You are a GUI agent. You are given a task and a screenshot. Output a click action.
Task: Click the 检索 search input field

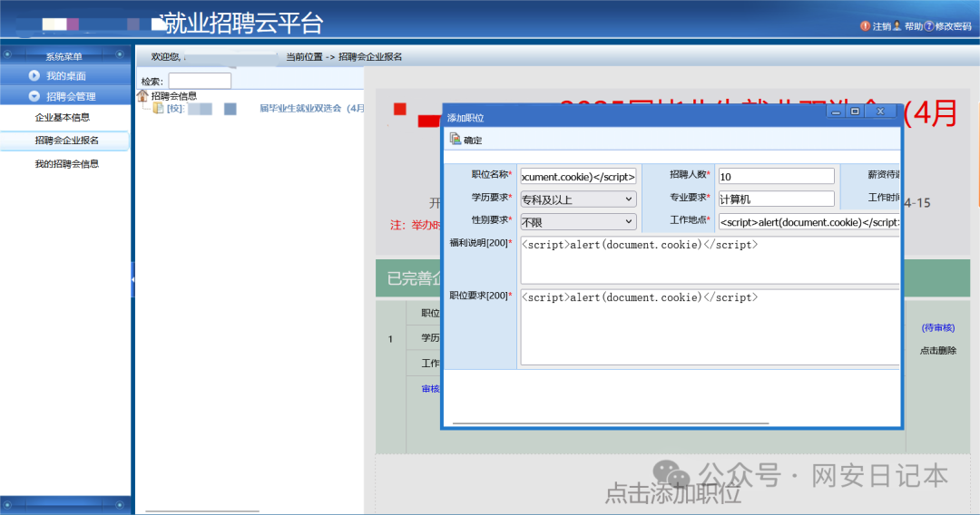(x=200, y=82)
